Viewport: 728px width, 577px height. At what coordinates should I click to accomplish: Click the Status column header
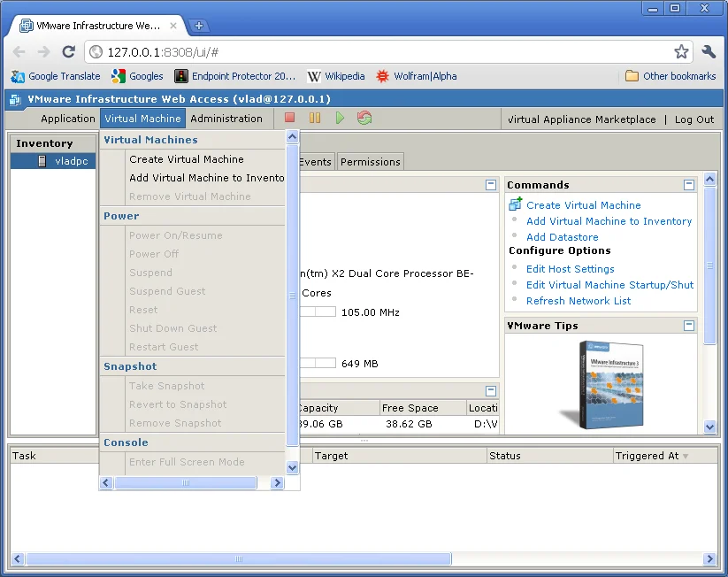pyautogui.click(x=549, y=456)
